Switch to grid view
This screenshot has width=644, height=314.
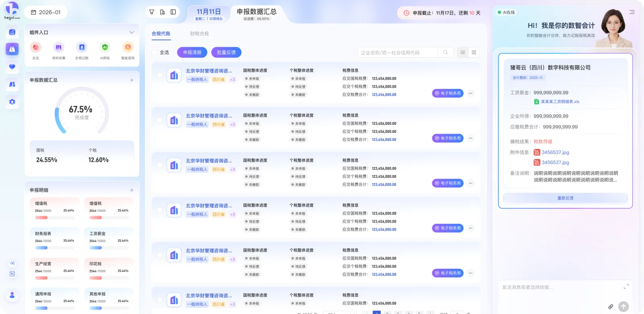pyautogui.click(x=474, y=52)
